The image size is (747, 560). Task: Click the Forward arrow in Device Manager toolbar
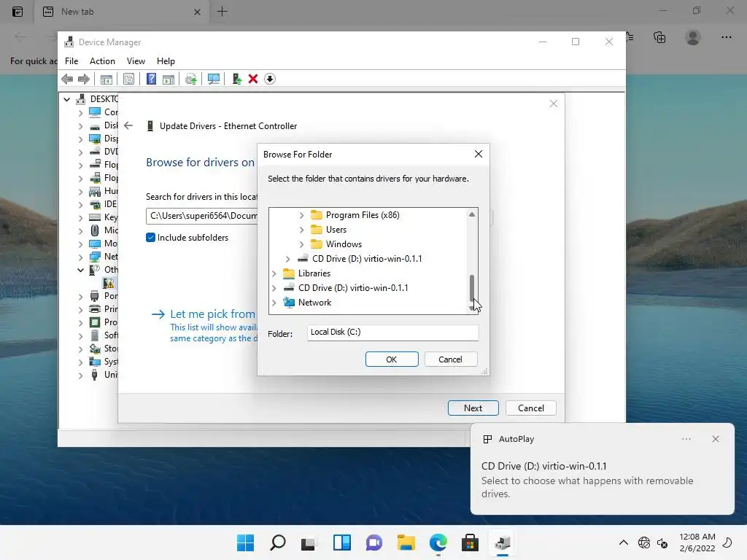(x=84, y=79)
